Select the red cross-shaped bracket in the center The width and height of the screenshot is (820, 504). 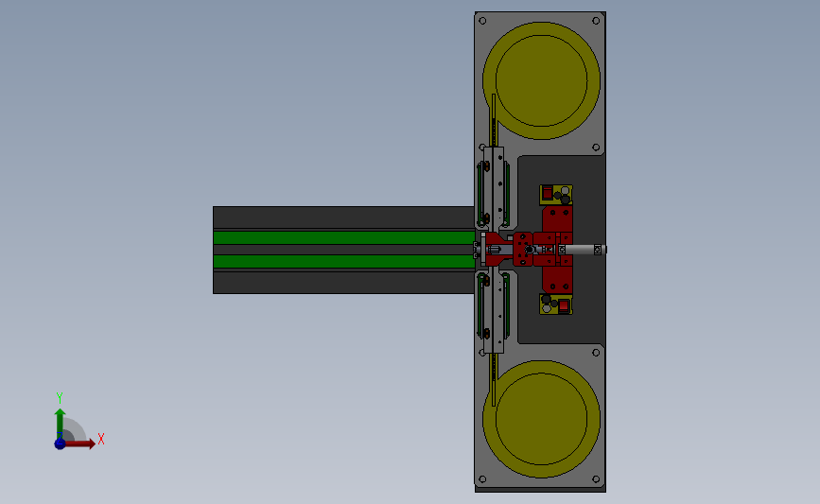click(x=556, y=250)
